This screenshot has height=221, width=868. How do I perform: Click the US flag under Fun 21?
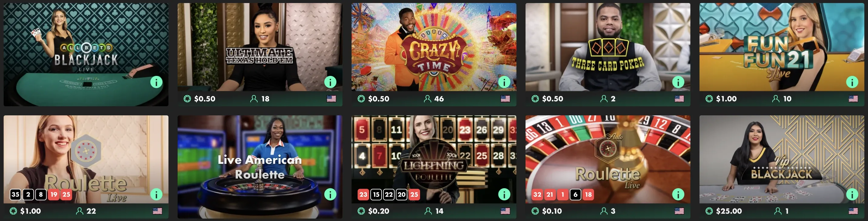(x=853, y=99)
